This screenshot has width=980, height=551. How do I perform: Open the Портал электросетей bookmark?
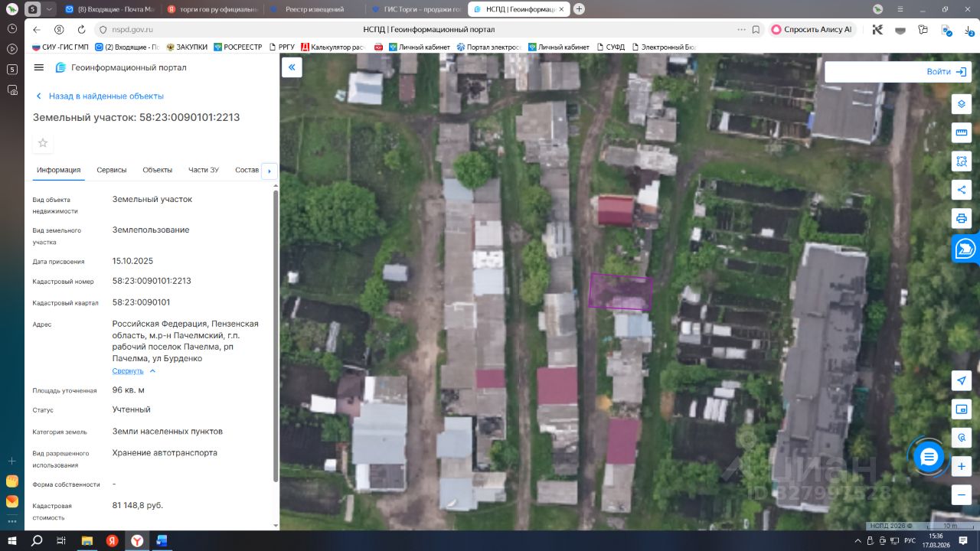[x=488, y=47]
